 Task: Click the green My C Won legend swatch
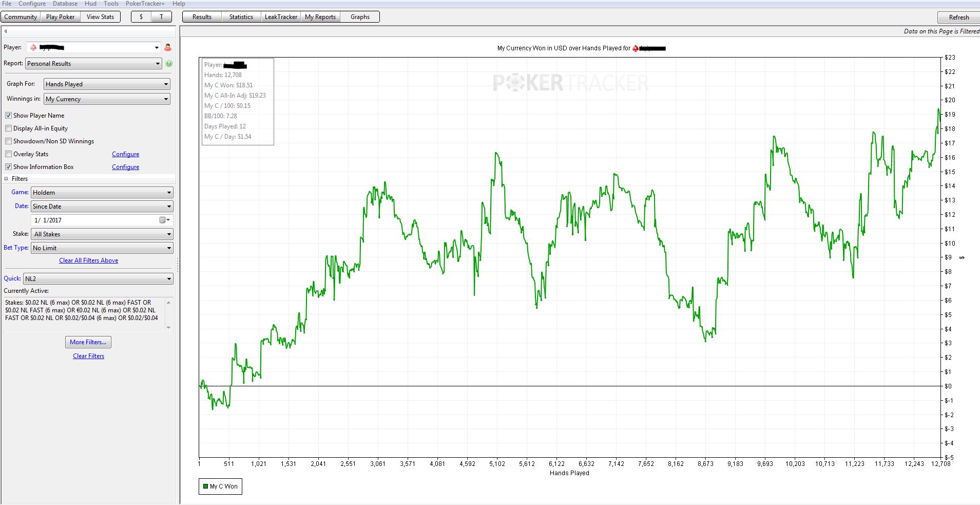coord(205,487)
